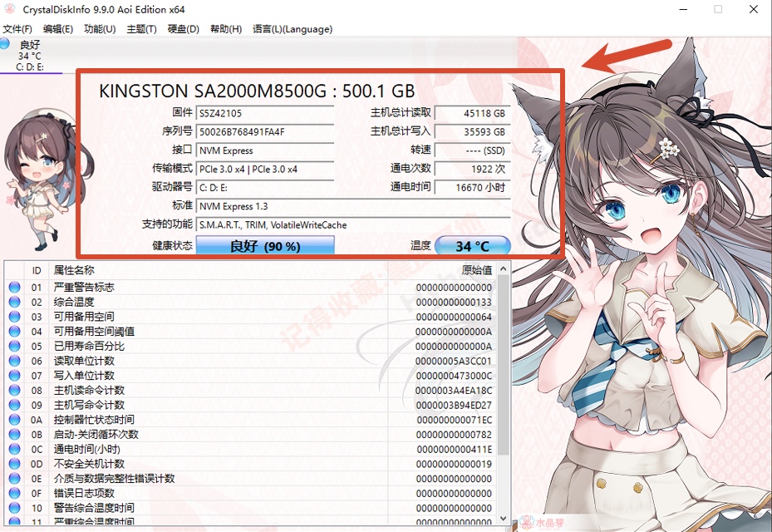Click status orb for row 06 读取单位计数

(x=14, y=361)
